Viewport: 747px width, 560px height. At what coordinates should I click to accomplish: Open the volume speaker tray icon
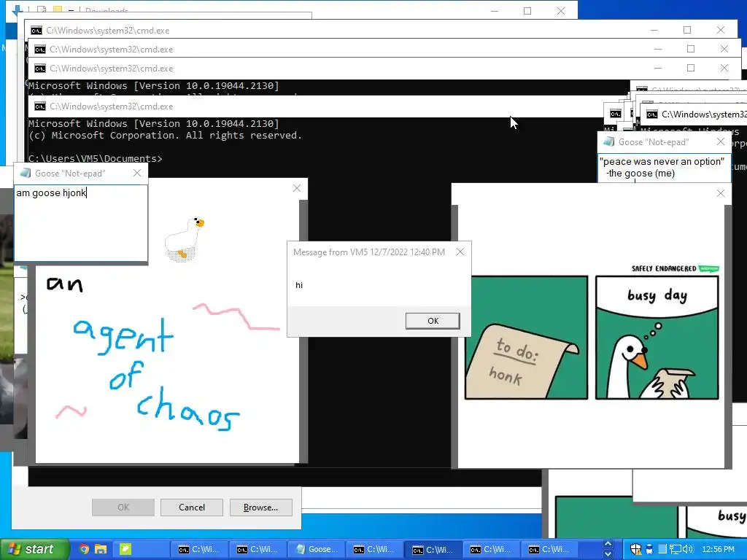click(687, 549)
